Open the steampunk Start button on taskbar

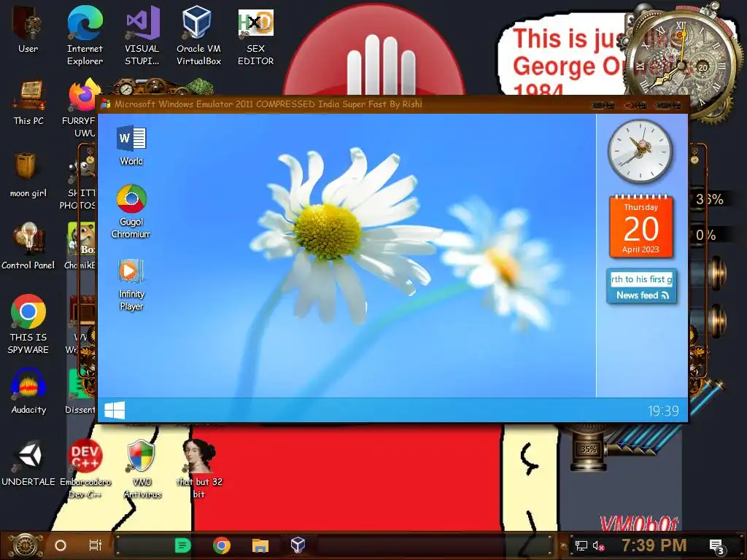tap(26, 545)
